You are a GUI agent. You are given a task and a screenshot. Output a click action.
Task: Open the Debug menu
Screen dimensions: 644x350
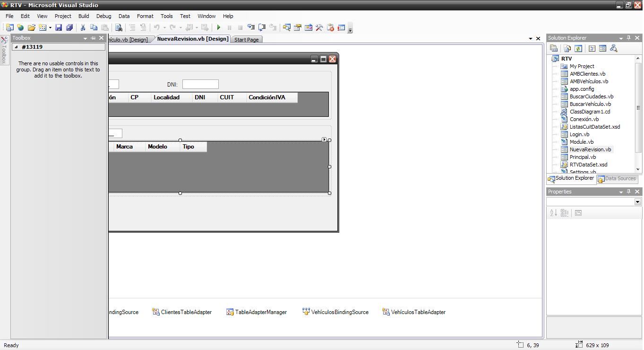103,16
